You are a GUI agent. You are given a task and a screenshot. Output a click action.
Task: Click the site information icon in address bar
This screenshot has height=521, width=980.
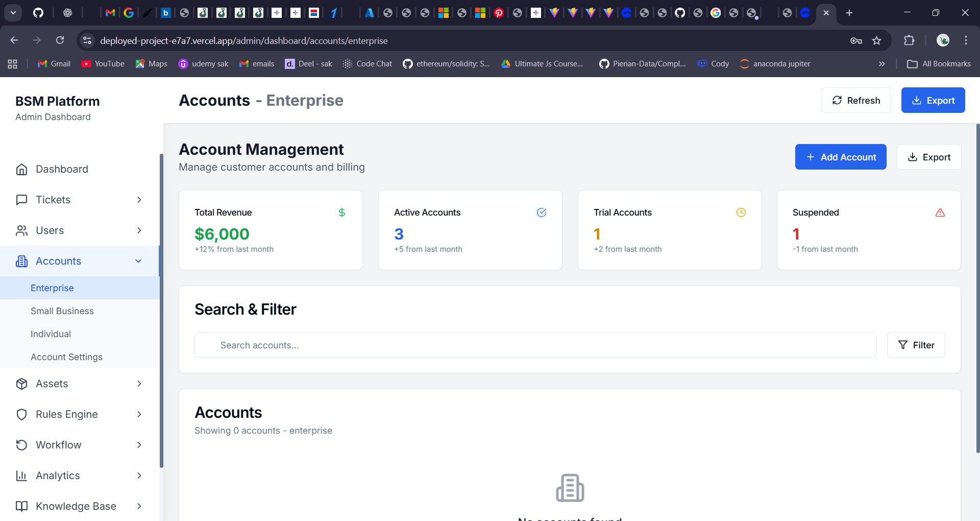[x=87, y=40]
